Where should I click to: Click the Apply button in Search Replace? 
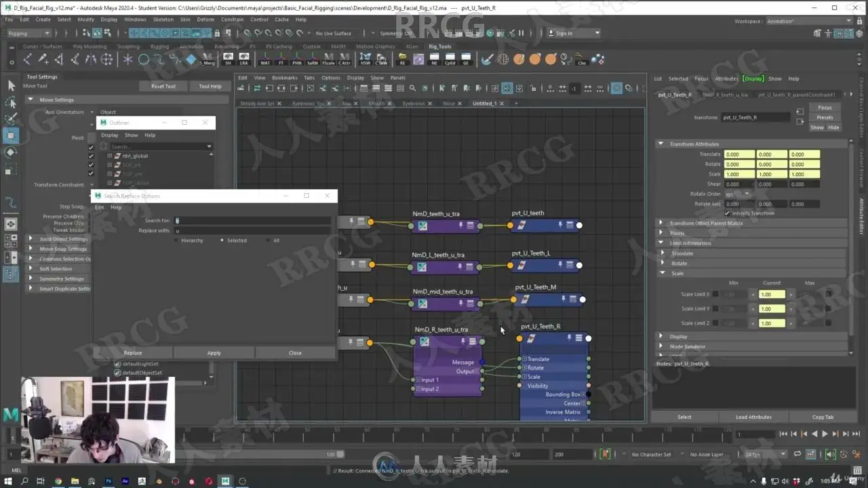214,353
